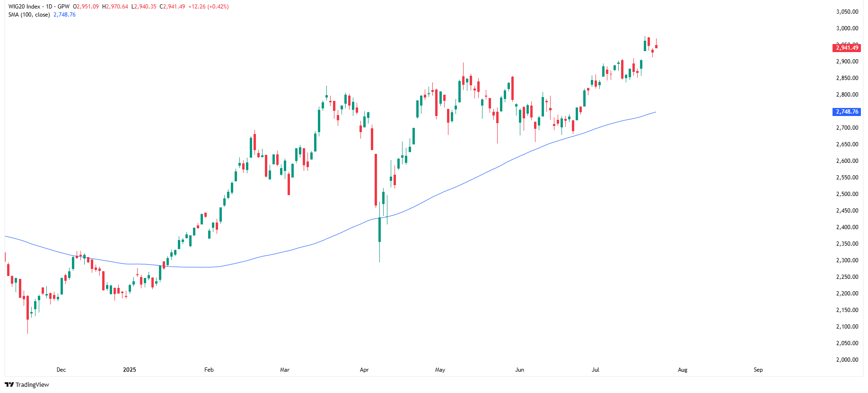Click the Feb label on time axis
Screen dimensions: 868x393
pyautogui.click(x=209, y=370)
